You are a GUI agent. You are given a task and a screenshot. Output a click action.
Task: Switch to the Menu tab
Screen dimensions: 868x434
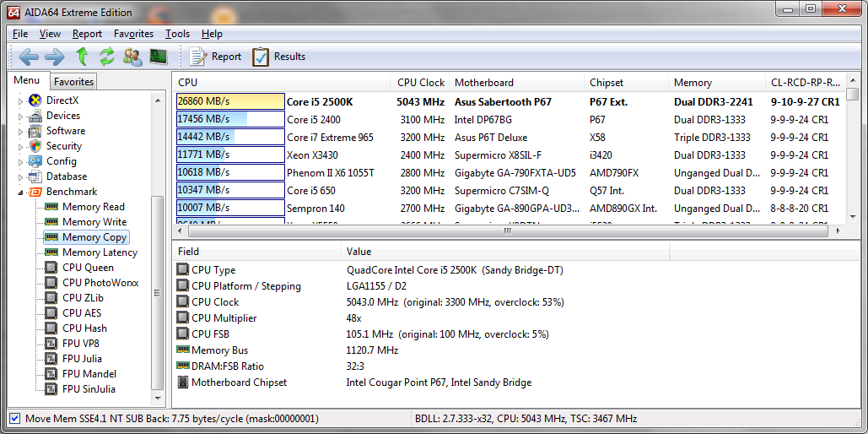(x=27, y=80)
